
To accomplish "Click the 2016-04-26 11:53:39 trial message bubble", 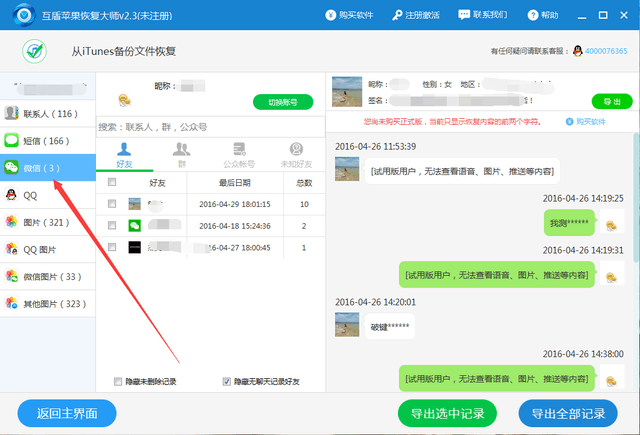I will (462, 171).
